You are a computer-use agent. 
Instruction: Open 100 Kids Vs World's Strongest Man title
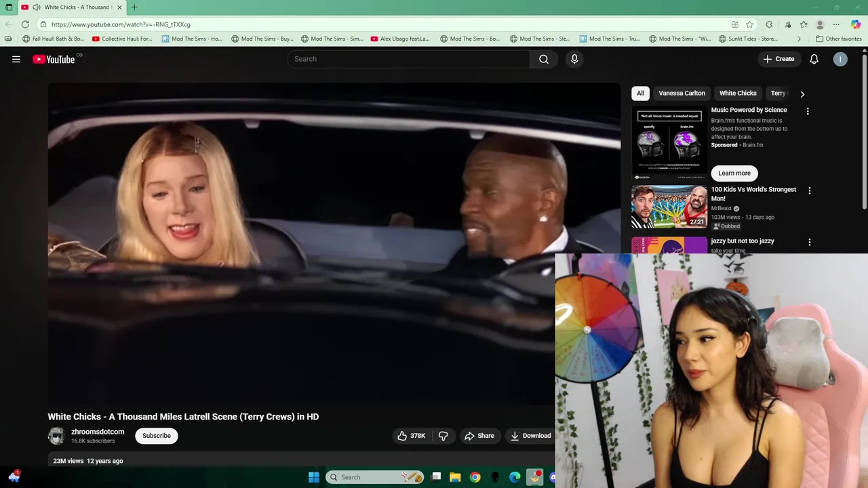(753, 194)
